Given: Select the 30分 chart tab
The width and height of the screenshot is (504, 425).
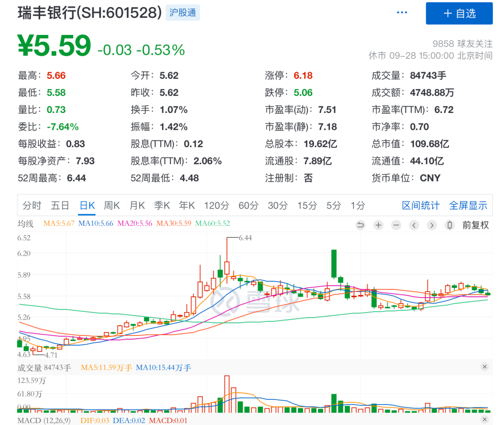Looking at the screenshot, I should [x=278, y=205].
